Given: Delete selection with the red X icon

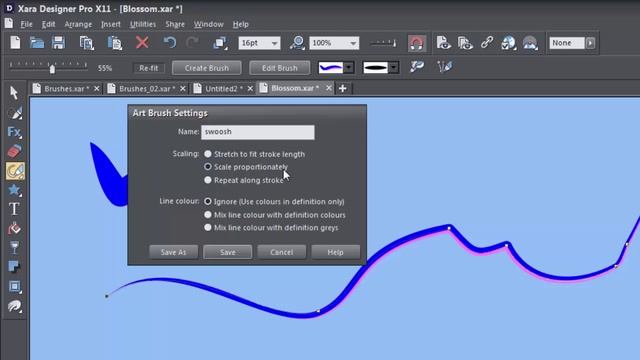Looking at the screenshot, I should [x=142, y=42].
